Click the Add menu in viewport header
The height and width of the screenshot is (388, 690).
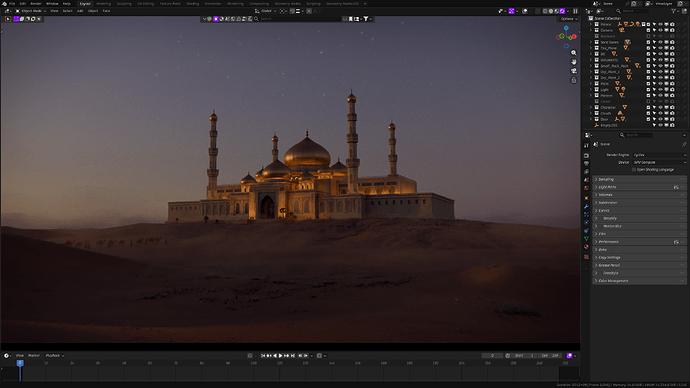click(x=80, y=11)
